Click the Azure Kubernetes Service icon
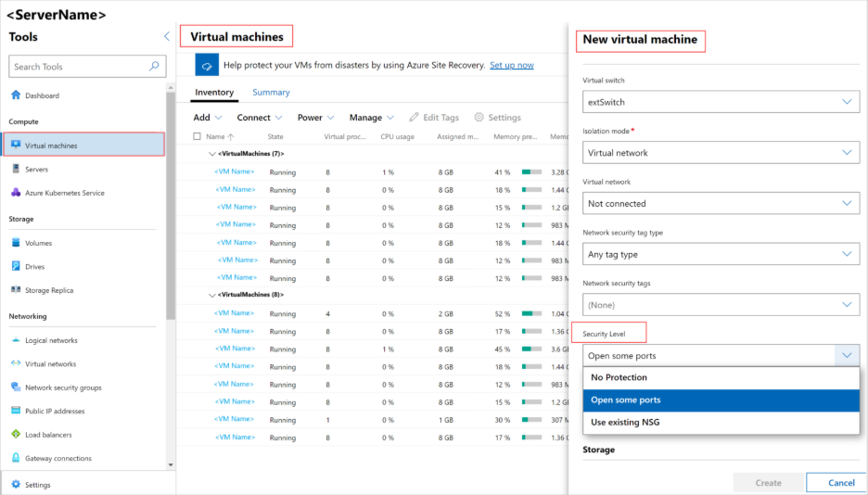The image size is (868, 495). click(x=16, y=193)
